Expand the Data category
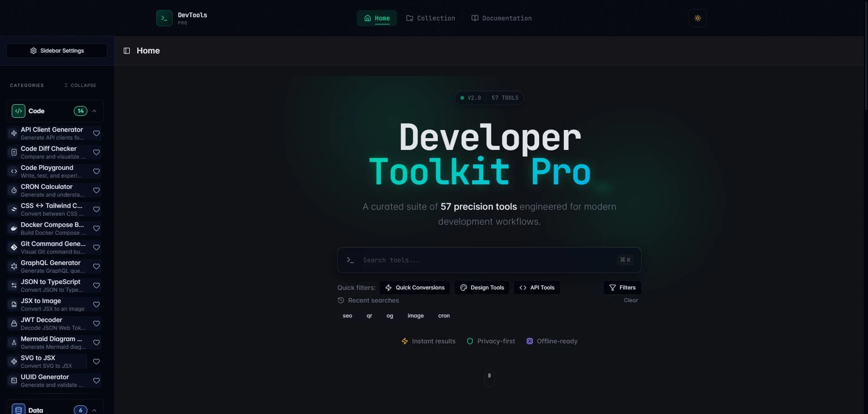 coord(94,409)
